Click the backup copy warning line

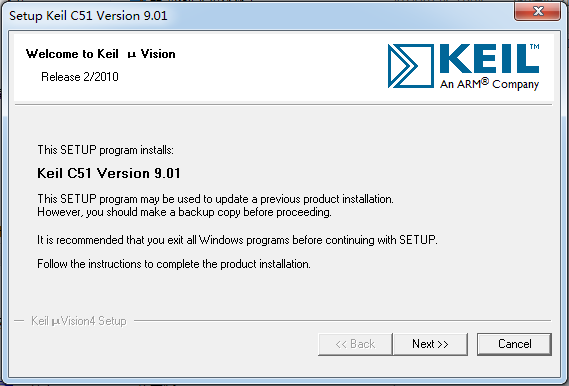(x=184, y=212)
